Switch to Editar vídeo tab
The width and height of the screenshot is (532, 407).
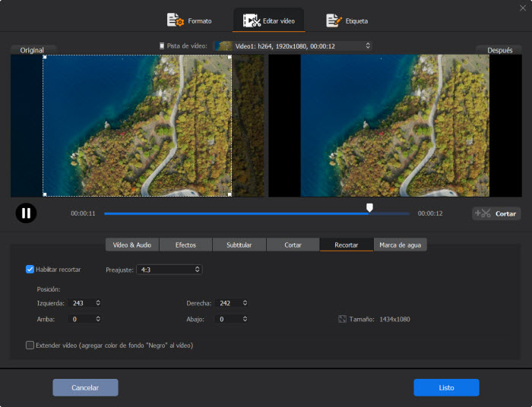(x=269, y=21)
